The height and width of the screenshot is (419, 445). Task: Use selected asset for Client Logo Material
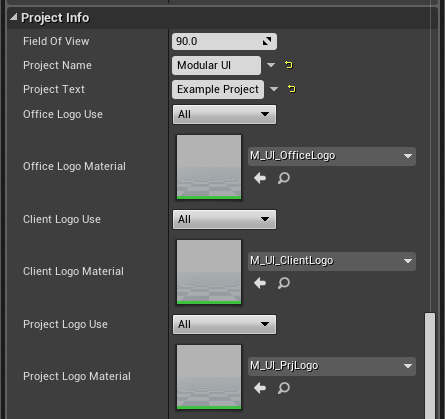[x=260, y=283]
